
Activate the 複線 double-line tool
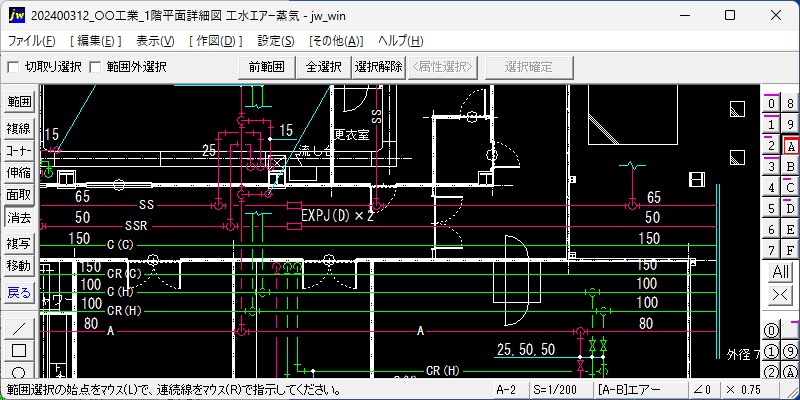(x=19, y=129)
